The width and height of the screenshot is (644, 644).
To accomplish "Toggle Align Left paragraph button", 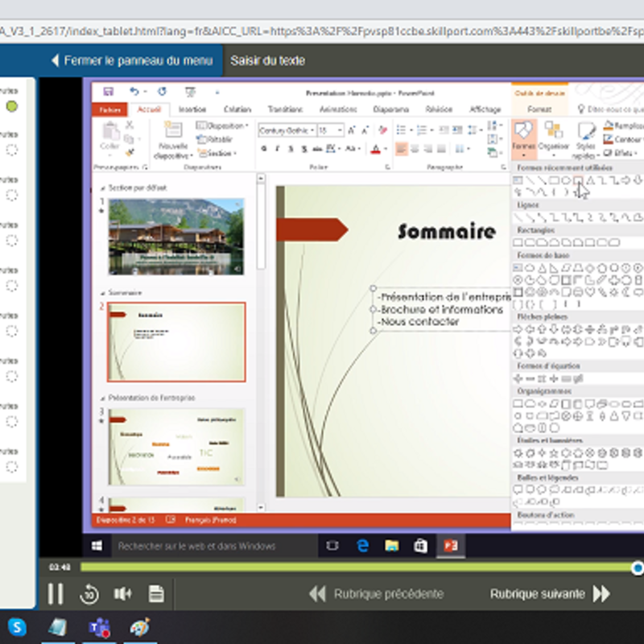I will click(401, 149).
